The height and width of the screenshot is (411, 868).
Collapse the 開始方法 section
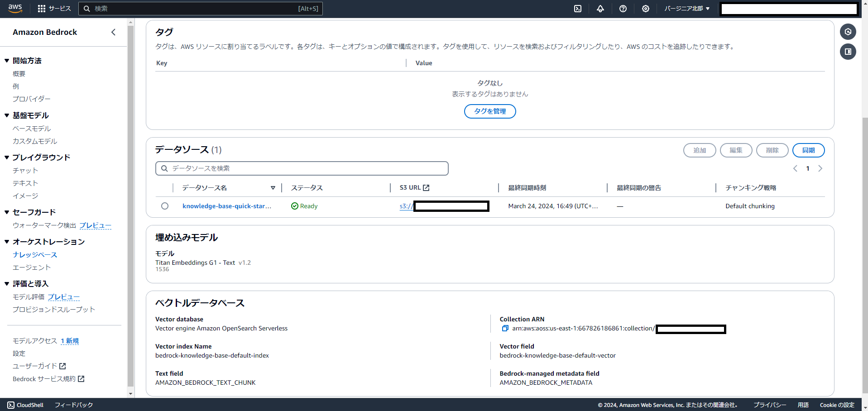click(x=7, y=61)
